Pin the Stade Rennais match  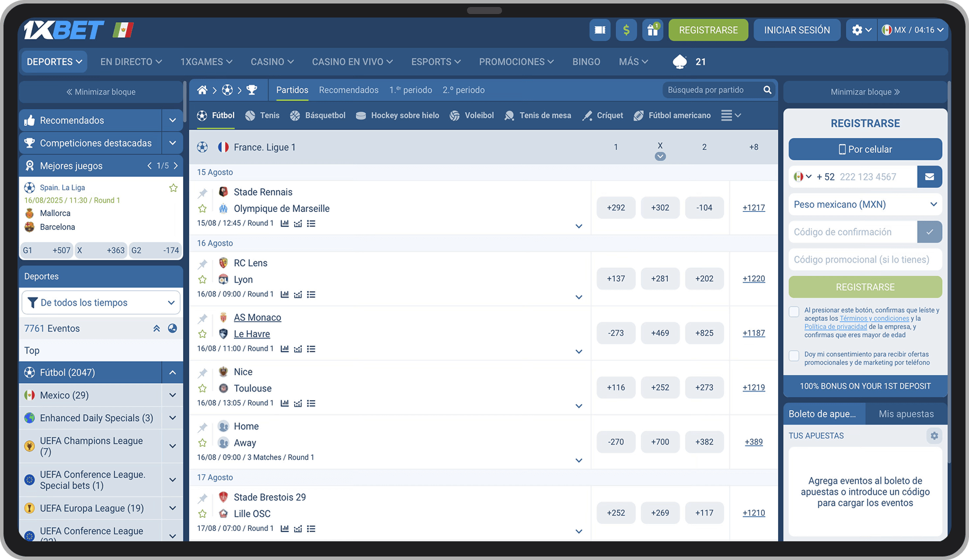click(x=203, y=192)
